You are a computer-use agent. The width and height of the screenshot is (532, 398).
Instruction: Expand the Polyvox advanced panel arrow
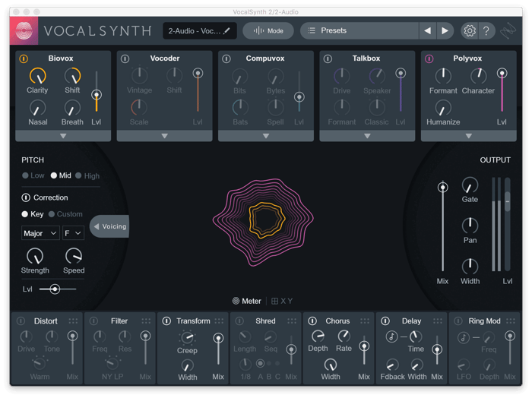(x=469, y=136)
